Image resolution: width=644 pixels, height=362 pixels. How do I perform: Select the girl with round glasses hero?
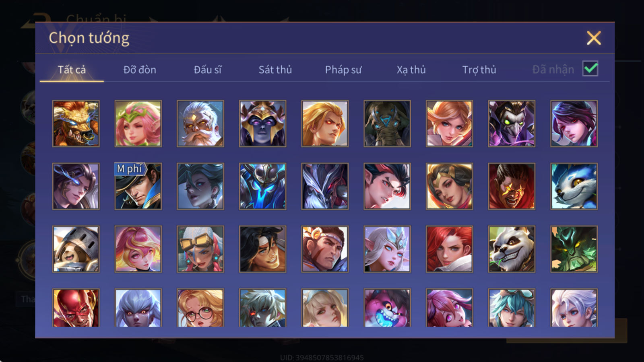click(x=200, y=308)
